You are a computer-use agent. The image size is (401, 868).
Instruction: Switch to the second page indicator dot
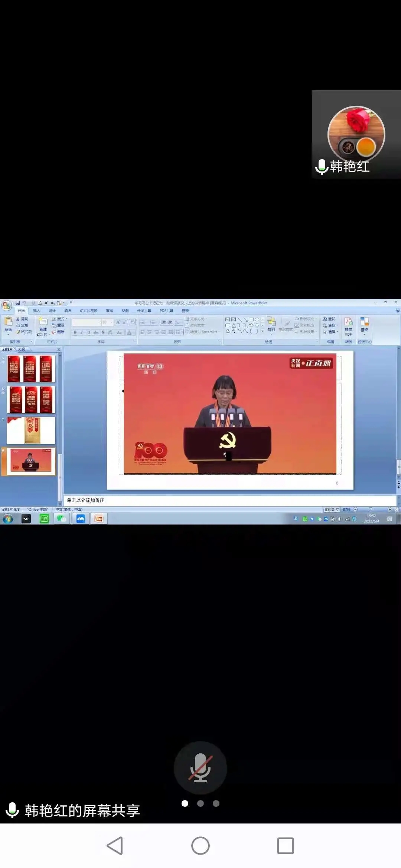pos(200,803)
